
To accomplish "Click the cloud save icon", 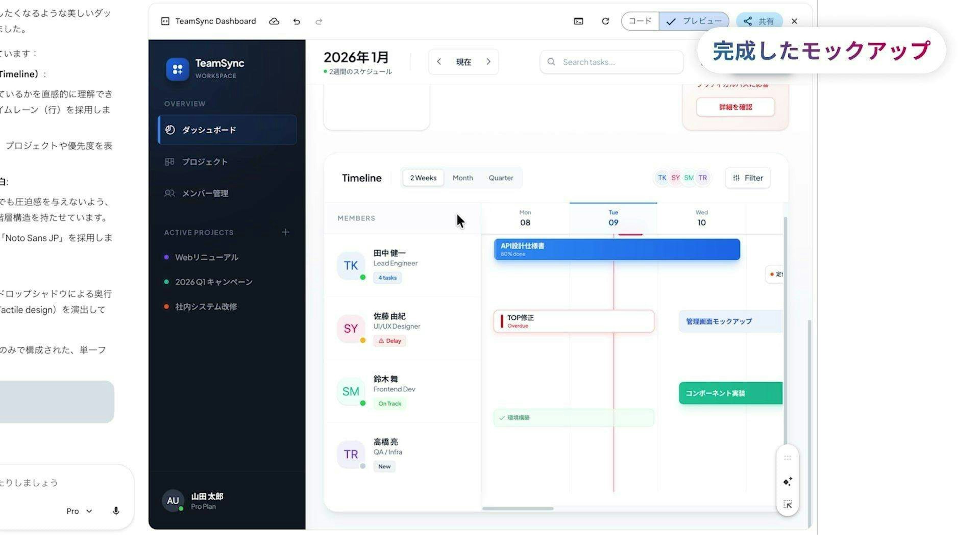I will (x=274, y=21).
